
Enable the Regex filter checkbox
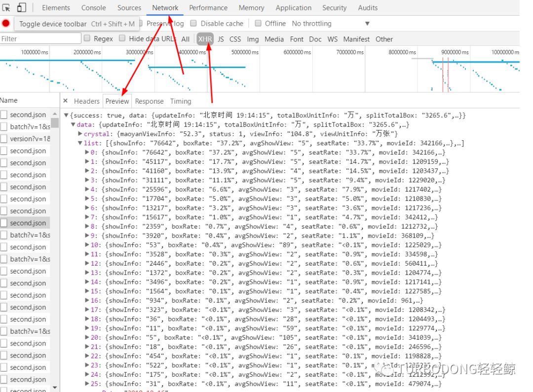[87, 38]
